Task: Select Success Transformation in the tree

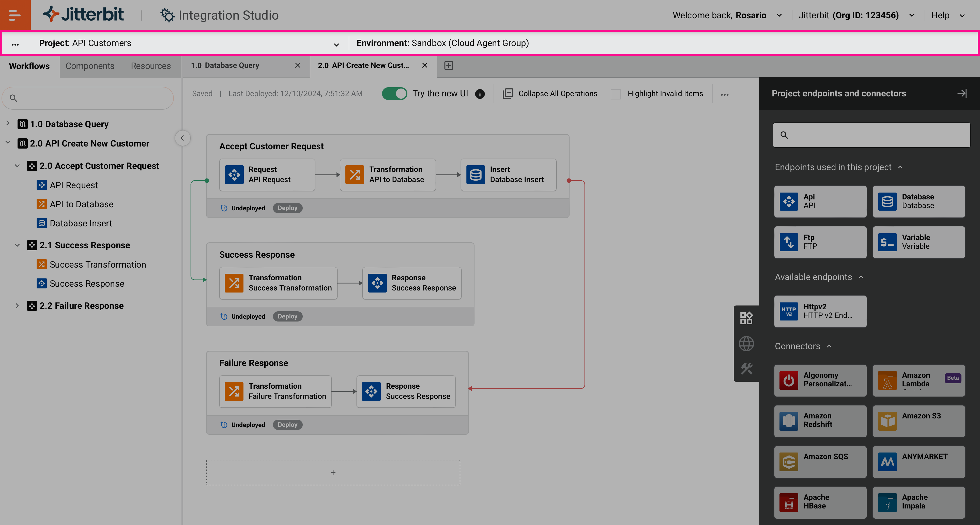Action: click(x=91, y=265)
